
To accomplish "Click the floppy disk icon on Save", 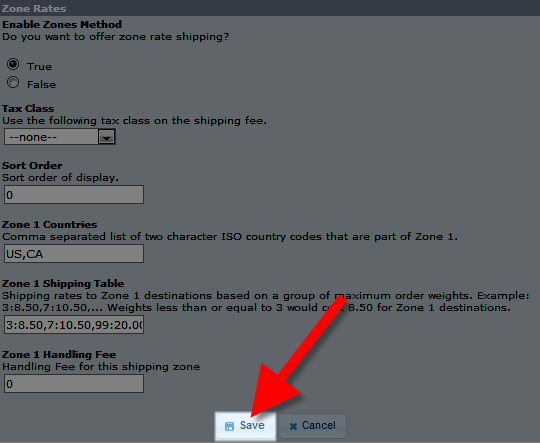I will point(229,426).
